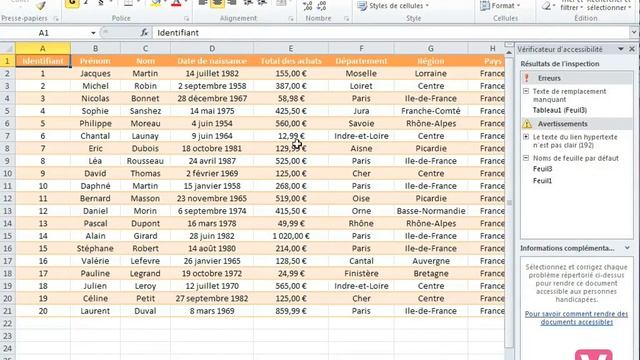
Task: Select cell containing Stéphane
Action: [x=95, y=249]
